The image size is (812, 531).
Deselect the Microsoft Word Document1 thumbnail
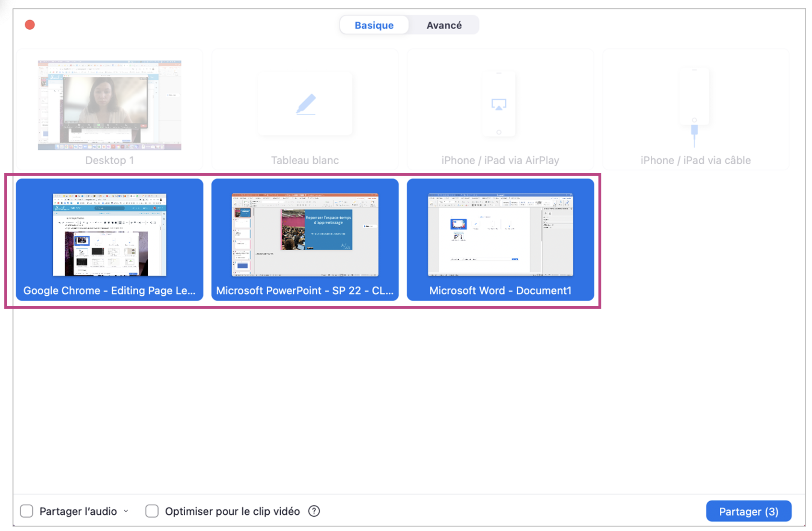point(500,235)
